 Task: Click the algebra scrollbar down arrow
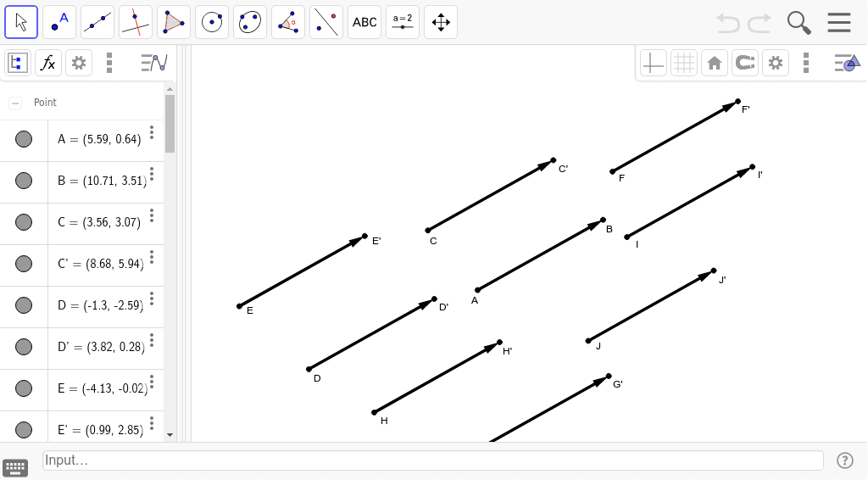pos(170,435)
